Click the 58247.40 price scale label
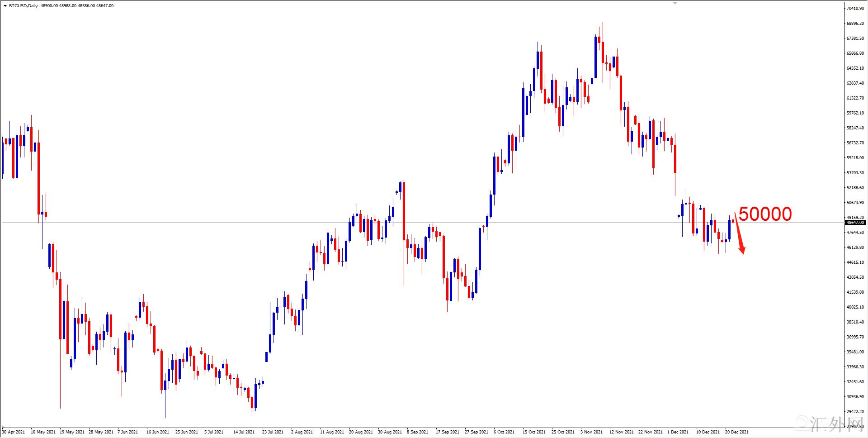 point(855,128)
